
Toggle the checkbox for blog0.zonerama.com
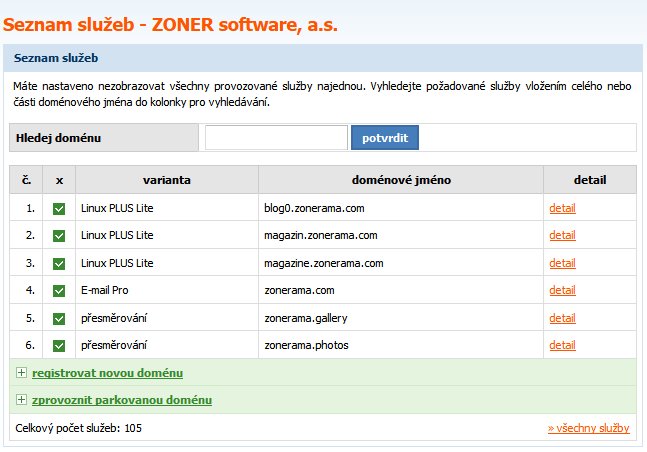(x=59, y=208)
